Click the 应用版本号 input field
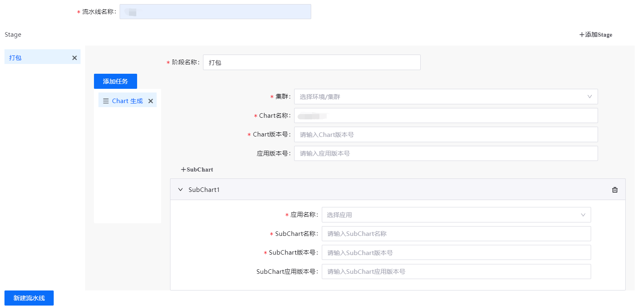Screen dimensions: 644x308 [x=445, y=154]
